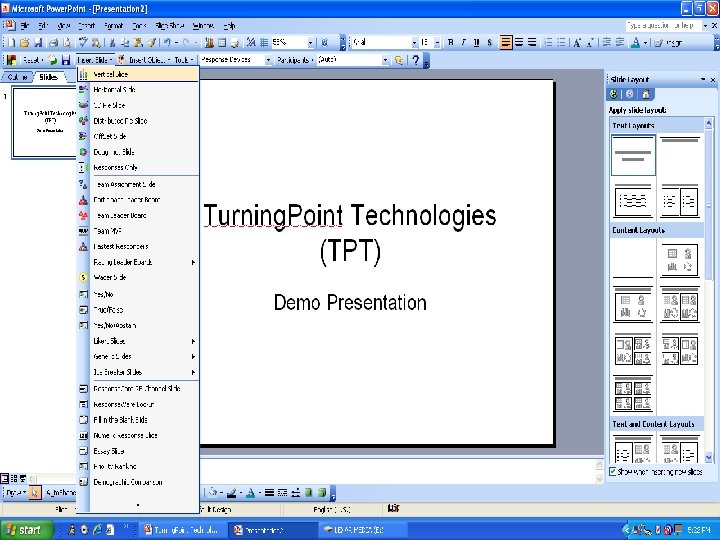Screen dimensions: 720x540
Task: Click the 3D Pie Slide icon
Action: 83,105
